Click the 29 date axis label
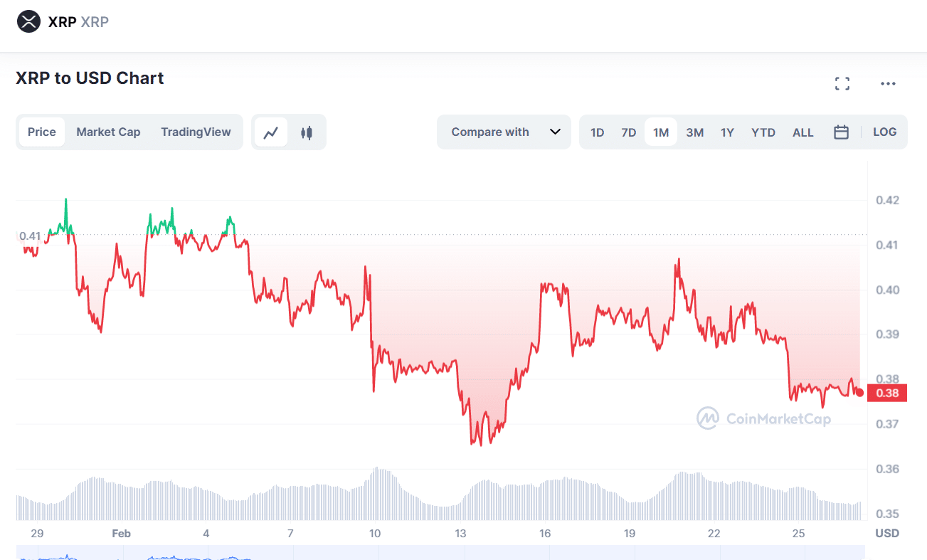 (x=38, y=534)
